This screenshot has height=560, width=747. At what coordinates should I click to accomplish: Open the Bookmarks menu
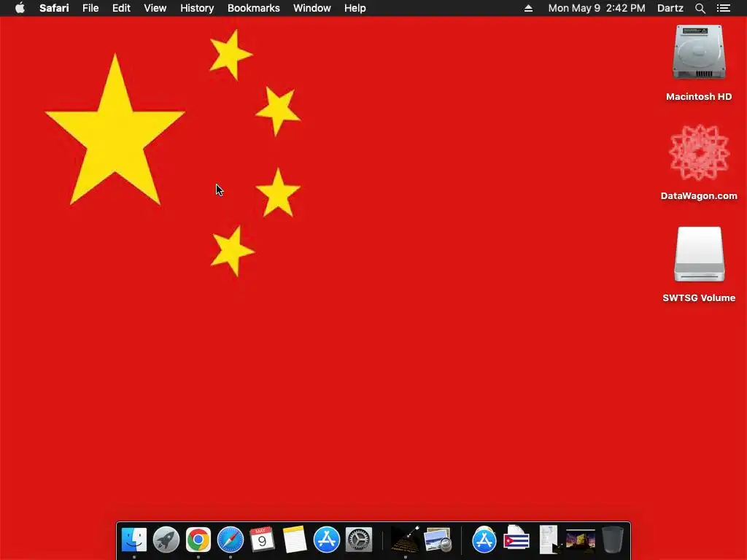tap(253, 8)
